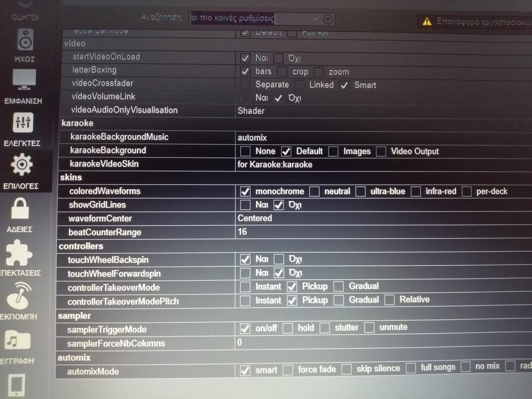Screen dimensions: 532x399
Task: Open the ΕΜΦΑΝΙΣΗ monitor icon
Action: tap(24, 79)
